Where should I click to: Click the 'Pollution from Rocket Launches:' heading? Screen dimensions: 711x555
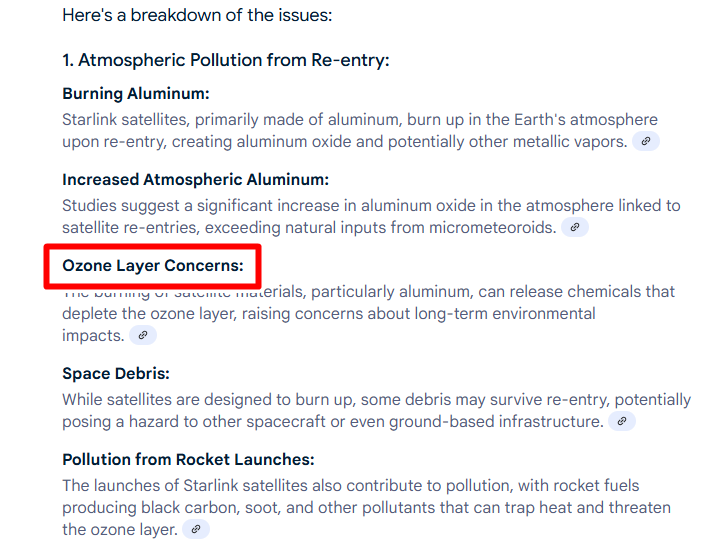point(188,459)
